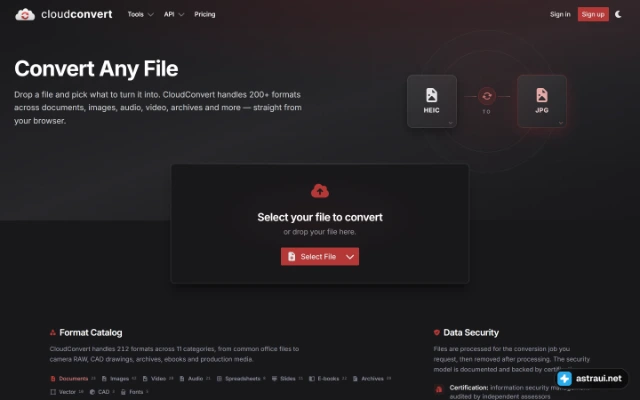Viewport: 640px width, 400px height.
Task: Click the red Sign up button
Action: 593,14
